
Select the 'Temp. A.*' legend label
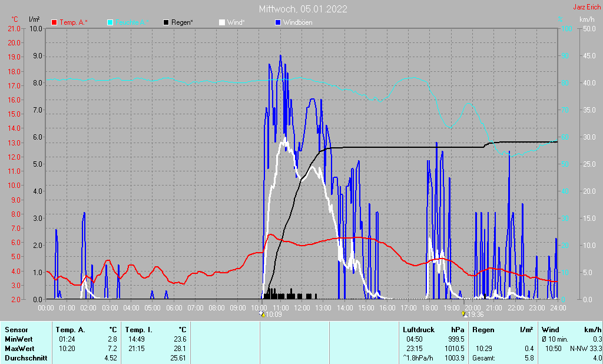[74, 23]
